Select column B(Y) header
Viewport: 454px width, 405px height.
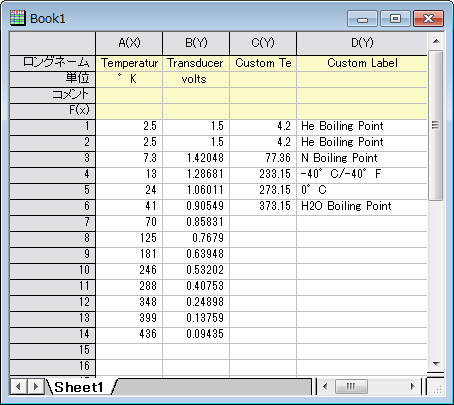196,43
